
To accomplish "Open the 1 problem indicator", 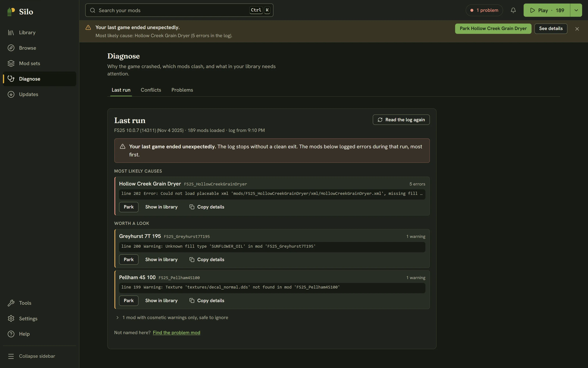I will 484,10.
